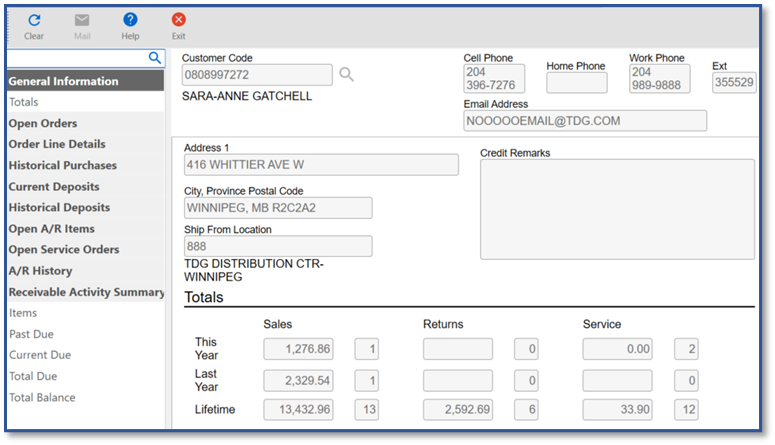This screenshot has height=445, width=775.
Task: Click the Clear refresh icon
Action: pyautogui.click(x=34, y=20)
